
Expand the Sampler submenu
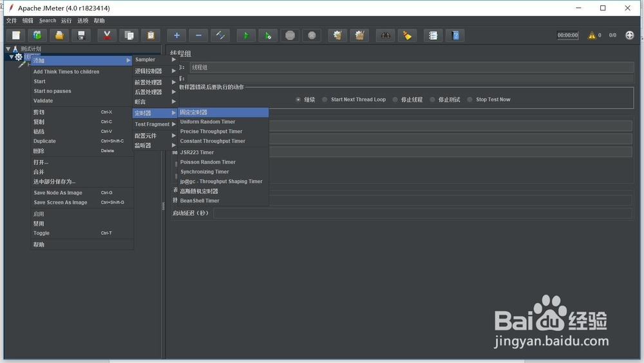[x=155, y=59]
